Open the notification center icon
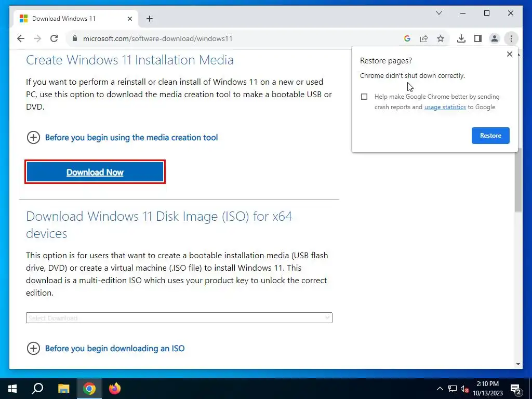The width and height of the screenshot is (532, 399). (x=516, y=389)
